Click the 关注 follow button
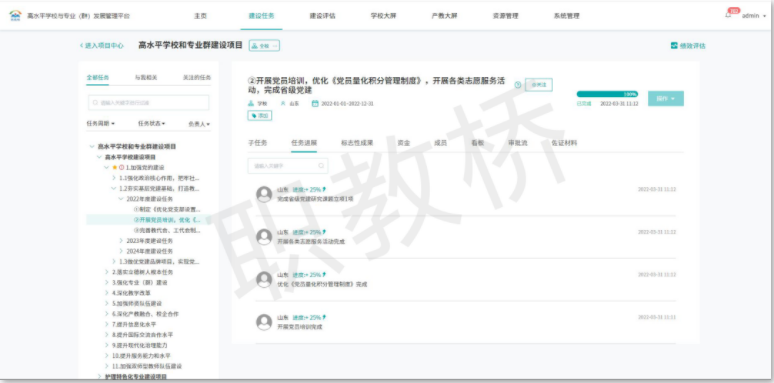The height and width of the screenshot is (383, 774). (539, 85)
